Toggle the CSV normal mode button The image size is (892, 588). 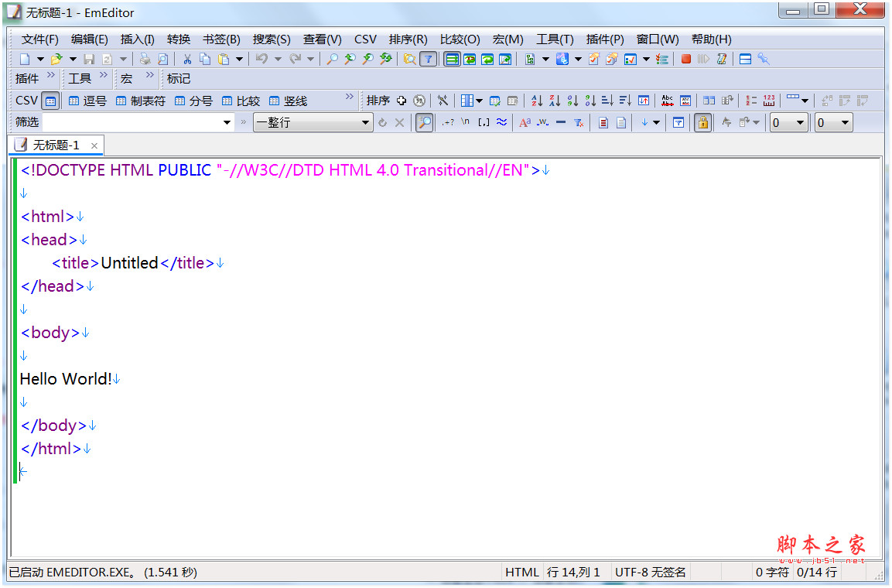(50, 101)
